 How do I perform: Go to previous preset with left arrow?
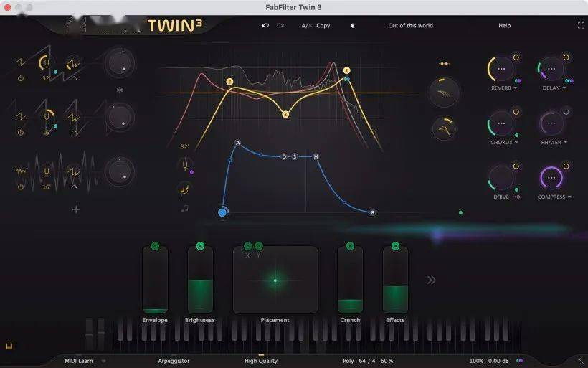coord(352,26)
